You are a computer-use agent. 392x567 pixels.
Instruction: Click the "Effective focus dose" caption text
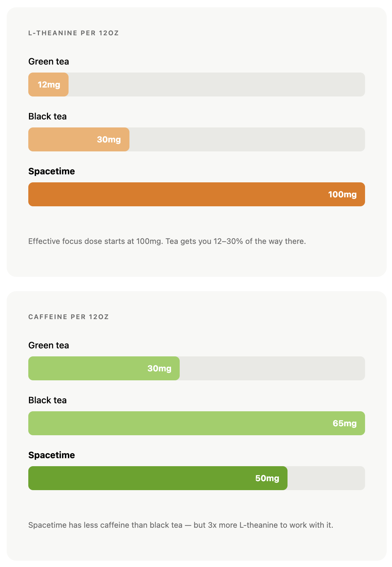click(167, 241)
